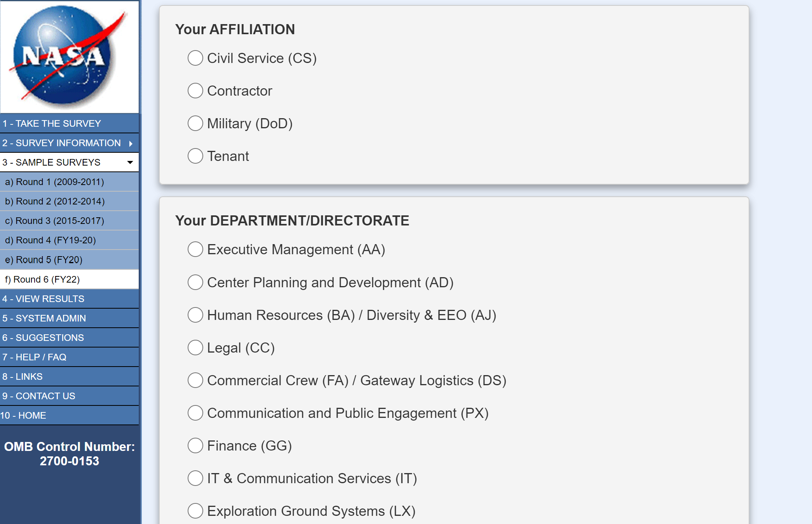Select Round 1 (2009-2011) sample survey
Viewport: 812px width, 524px height.
tap(54, 182)
